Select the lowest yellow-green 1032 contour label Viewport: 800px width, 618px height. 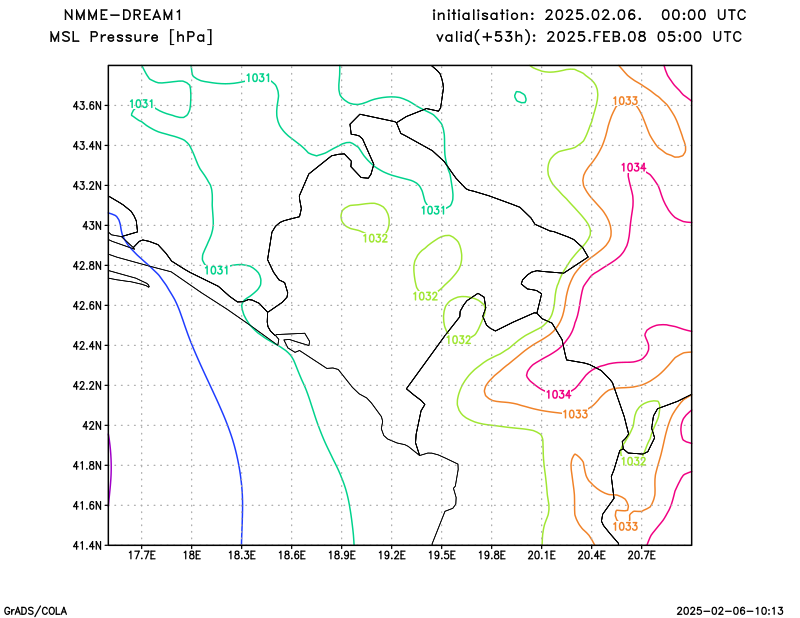click(x=634, y=461)
